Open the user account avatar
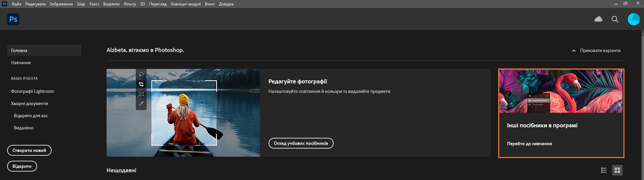The width and height of the screenshot is (644, 180). pyautogui.click(x=634, y=19)
